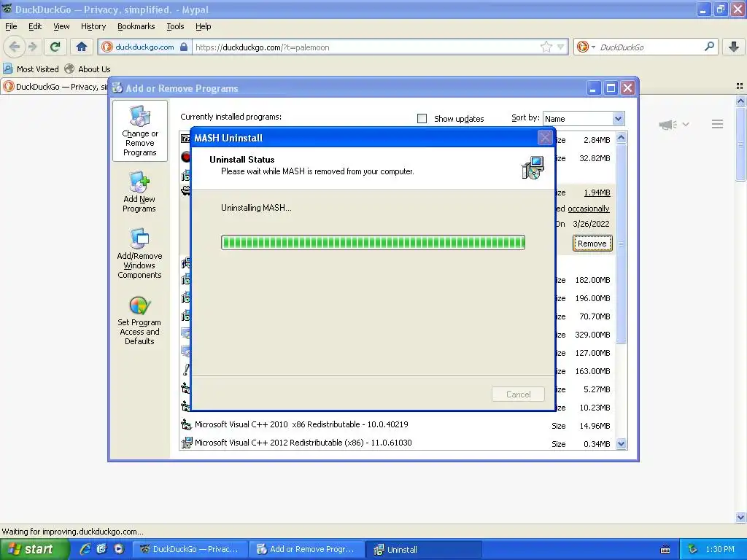Click the 3/26/2022 last used date
Image resolution: width=747 pixels, height=560 pixels.
pyautogui.click(x=591, y=224)
